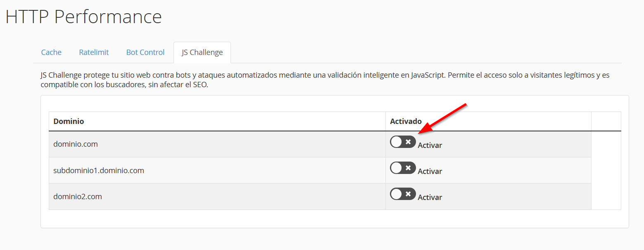Open the Ratelimit tab
The width and height of the screenshot is (644, 250).
click(94, 52)
